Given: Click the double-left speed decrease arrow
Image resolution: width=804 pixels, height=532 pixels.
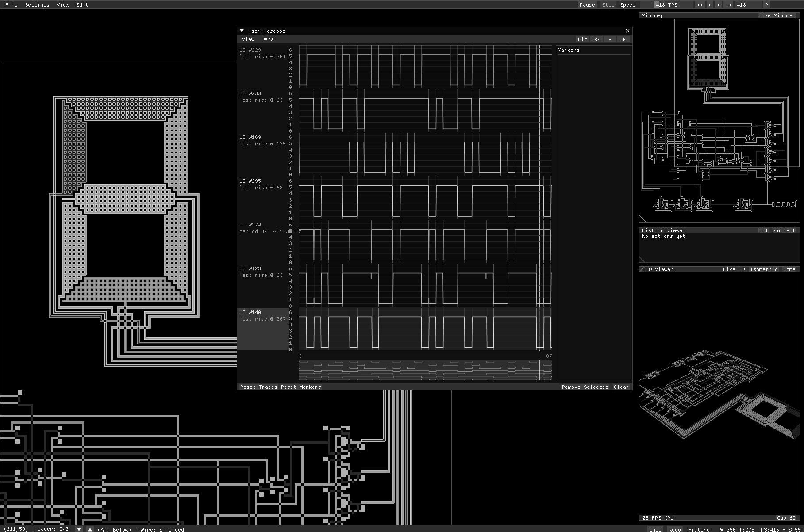Looking at the screenshot, I should point(700,5).
